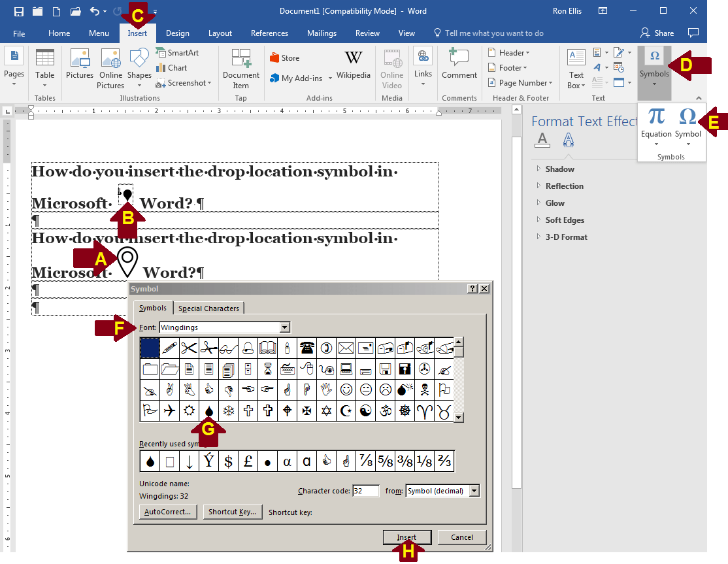Click symbol grid scrollbar down arrow

pos(459,418)
